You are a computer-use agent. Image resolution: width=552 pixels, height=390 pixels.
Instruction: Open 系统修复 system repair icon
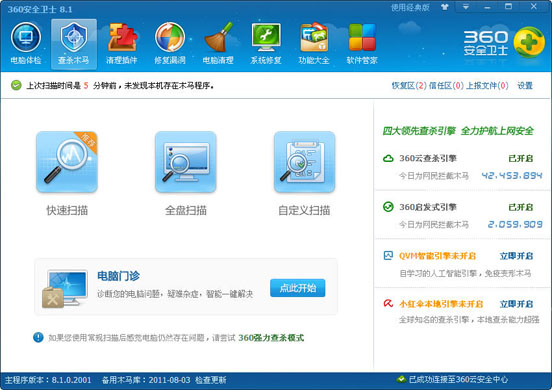[x=266, y=37]
